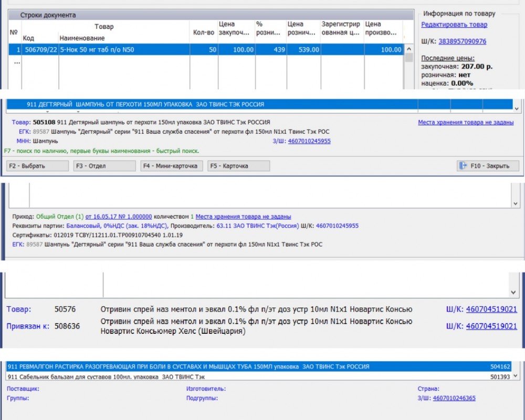Image resolution: width=525 pixels, height=420 pixels.
Task: Click purchase price cell 100.00 in Цена закупоч column
Action: [236, 49]
